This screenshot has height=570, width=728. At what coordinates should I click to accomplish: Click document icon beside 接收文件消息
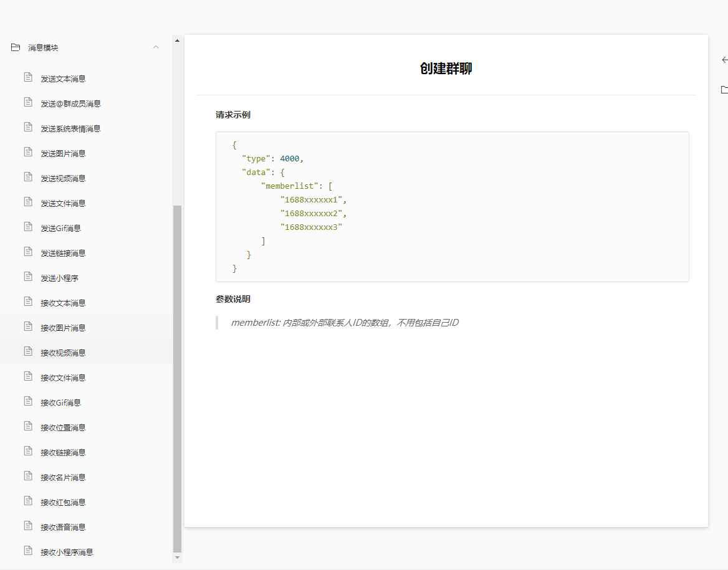(28, 376)
